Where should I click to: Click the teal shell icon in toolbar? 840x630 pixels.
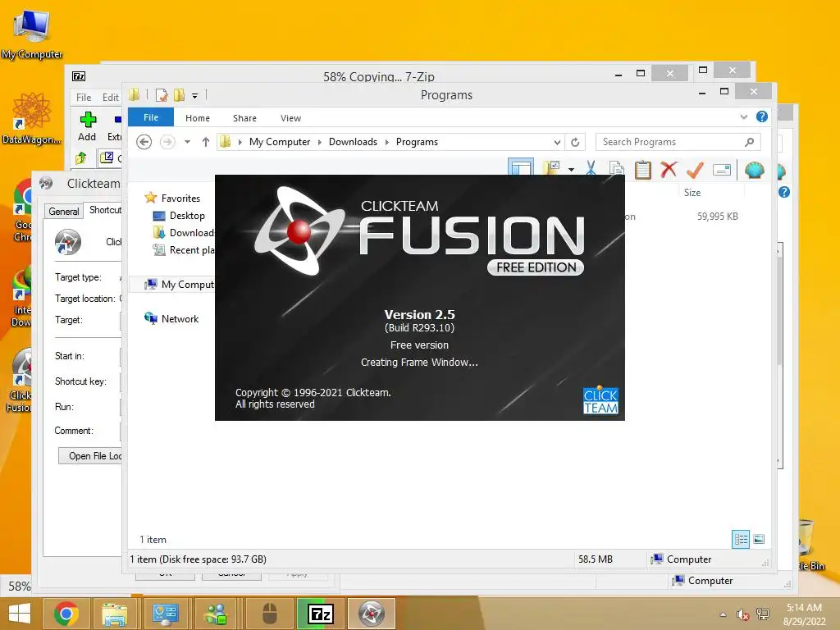tap(755, 170)
